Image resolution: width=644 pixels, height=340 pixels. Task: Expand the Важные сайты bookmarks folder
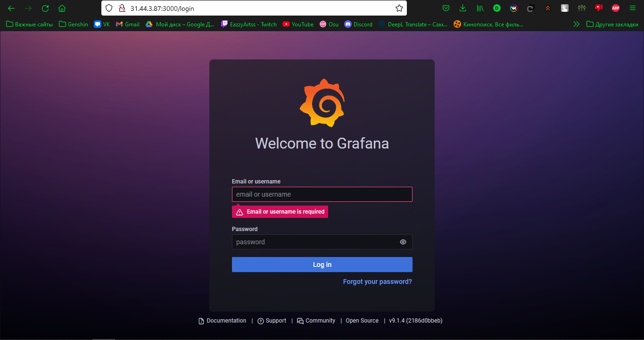tap(29, 24)
